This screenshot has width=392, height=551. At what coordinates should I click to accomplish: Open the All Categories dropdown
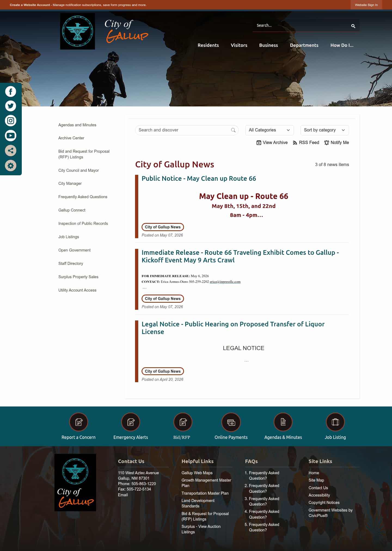coord(269,130)
